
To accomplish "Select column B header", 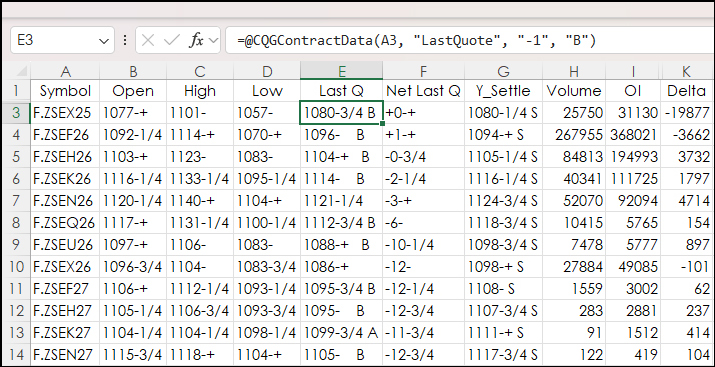I will point(133,71).
